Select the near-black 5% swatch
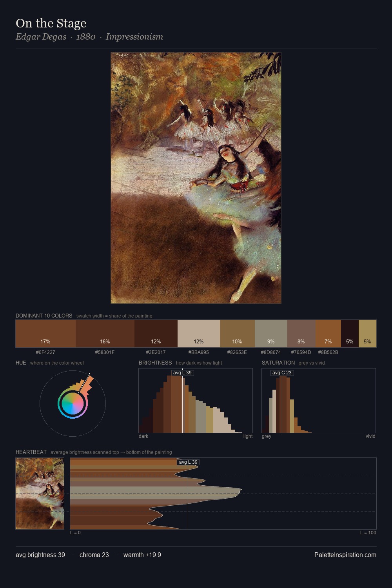 (350, 334)
